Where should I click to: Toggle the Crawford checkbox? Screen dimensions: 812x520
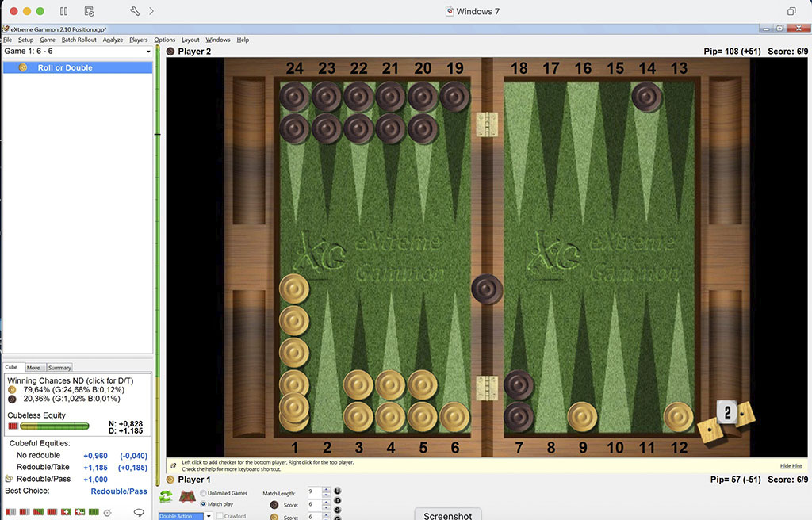pyautogui.click(x=220, y=516)
